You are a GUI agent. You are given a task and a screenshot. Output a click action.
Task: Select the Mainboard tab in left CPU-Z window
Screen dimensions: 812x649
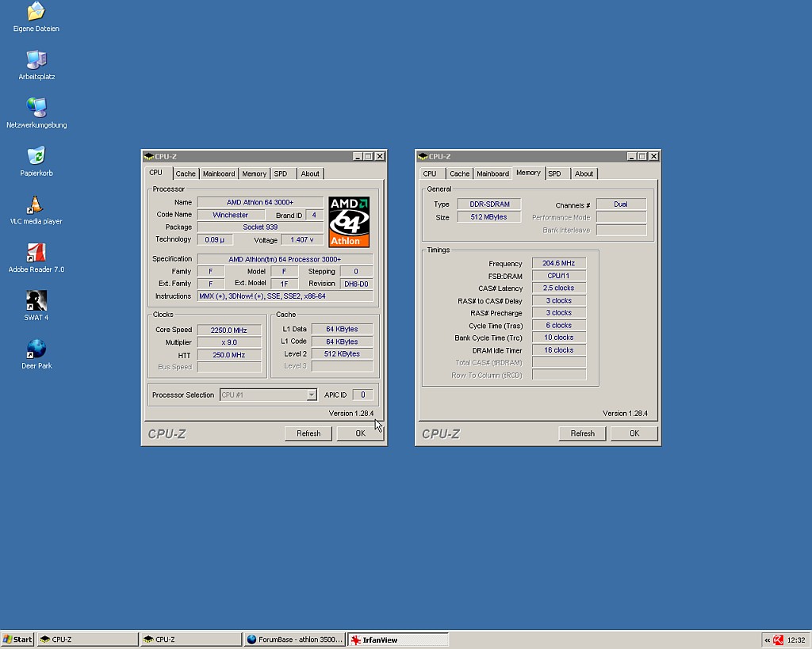click(x=219, y=174)
